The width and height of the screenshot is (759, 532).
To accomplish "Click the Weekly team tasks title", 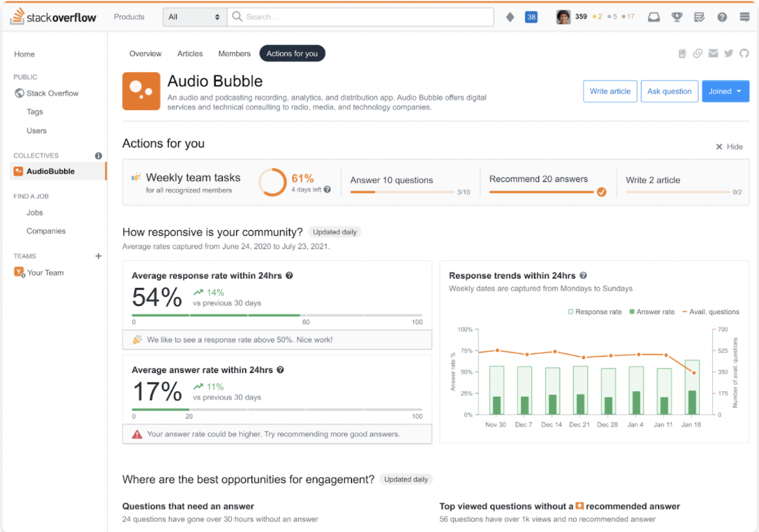I will pos(193,177).
